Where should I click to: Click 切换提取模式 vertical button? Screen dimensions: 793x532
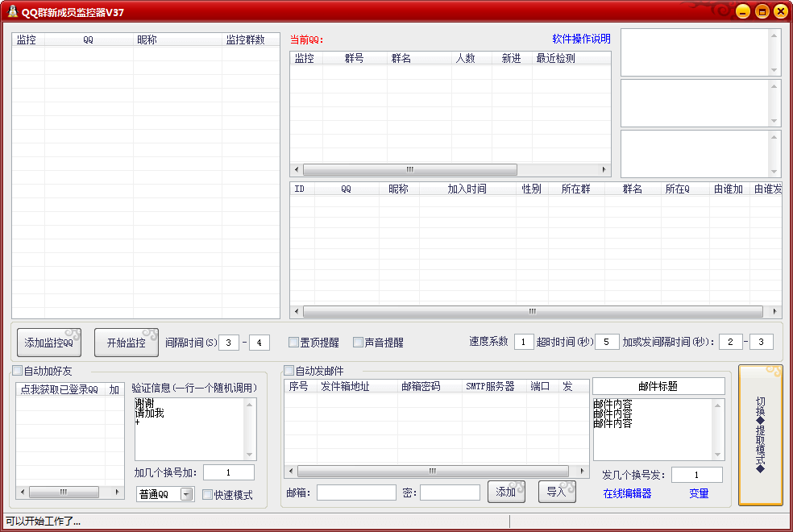tap(760, 435)
